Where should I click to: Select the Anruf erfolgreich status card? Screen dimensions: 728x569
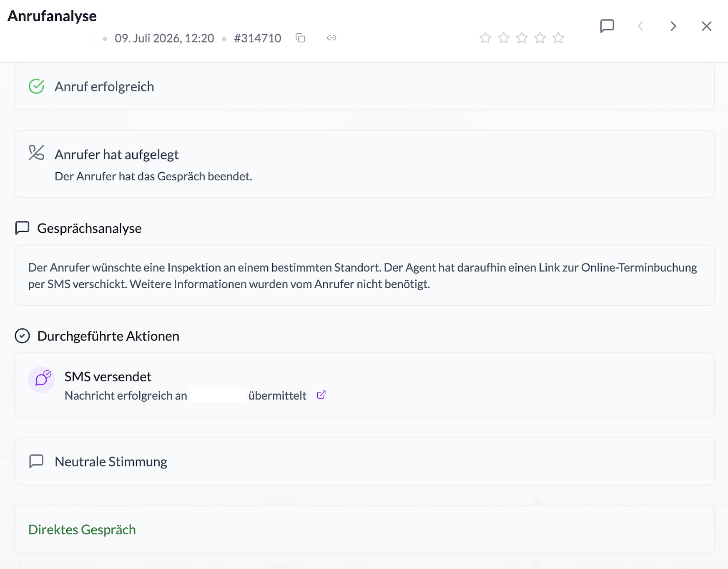click(364, 86)
